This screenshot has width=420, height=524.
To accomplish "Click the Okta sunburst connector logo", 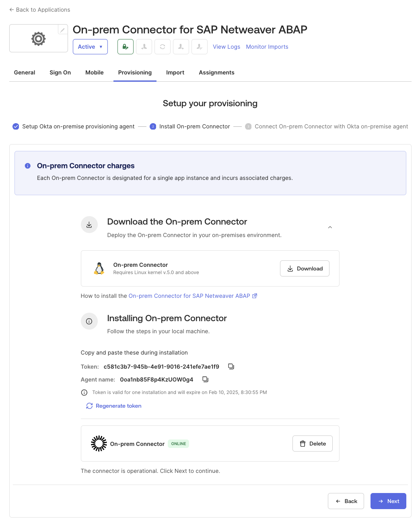I will [99, 444].
